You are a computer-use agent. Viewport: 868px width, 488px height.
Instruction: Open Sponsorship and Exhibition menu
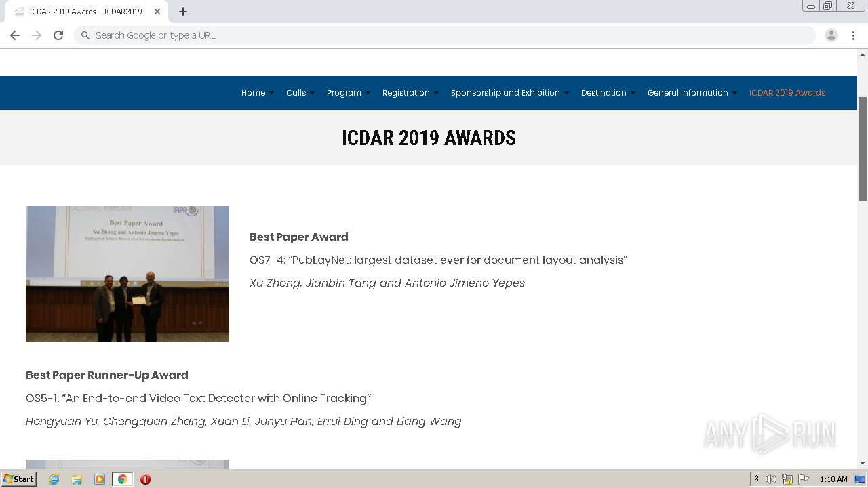(505, 93)
